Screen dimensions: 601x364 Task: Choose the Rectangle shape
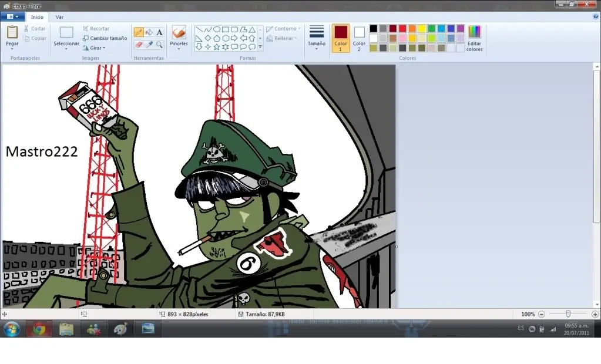coord(226,29)
